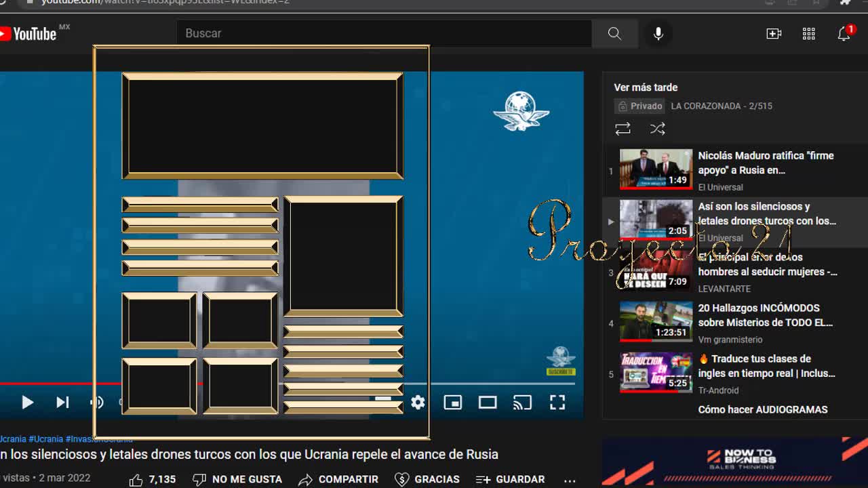Open the notifications bell
868x488 pixels.
tap(844, 33)
